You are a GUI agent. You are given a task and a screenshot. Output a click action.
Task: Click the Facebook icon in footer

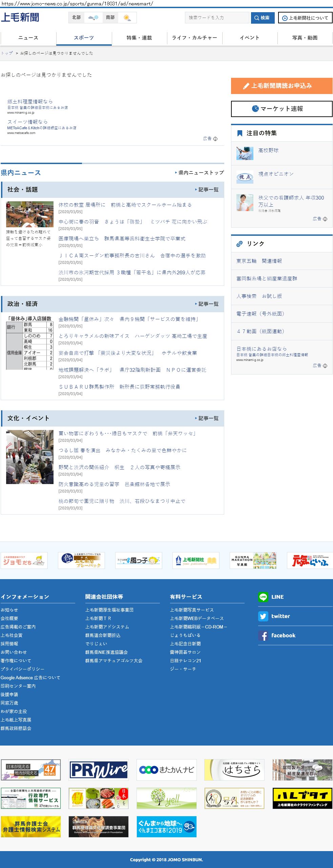tap(263, 636)
